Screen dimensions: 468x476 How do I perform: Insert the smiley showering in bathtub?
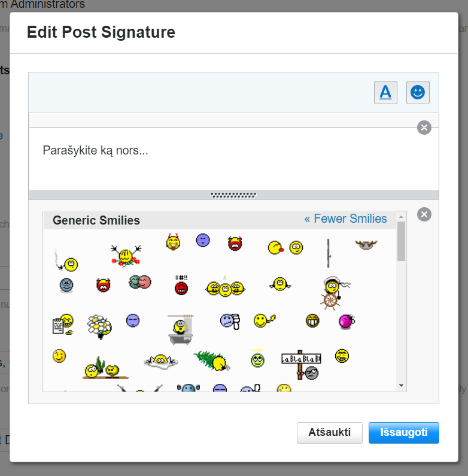(179, 328)
